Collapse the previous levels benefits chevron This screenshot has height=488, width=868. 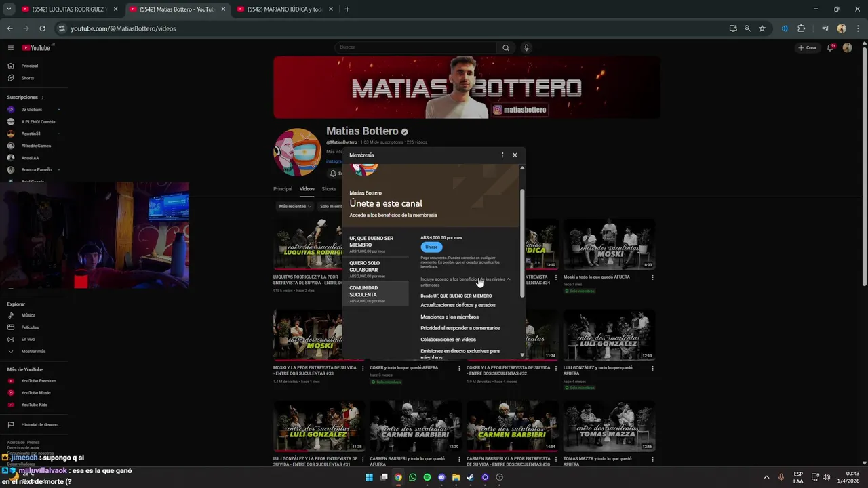508,279
